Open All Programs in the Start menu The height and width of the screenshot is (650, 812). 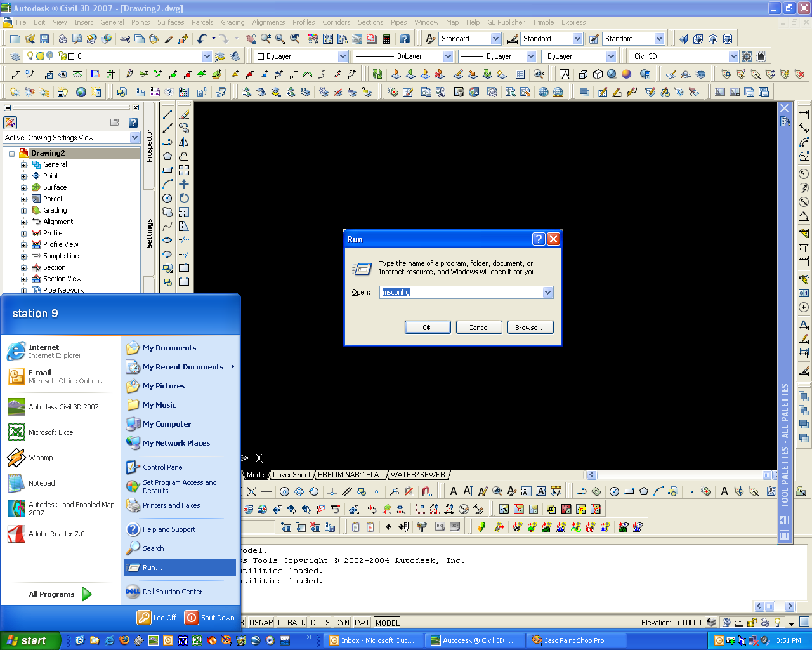point(60,594)
